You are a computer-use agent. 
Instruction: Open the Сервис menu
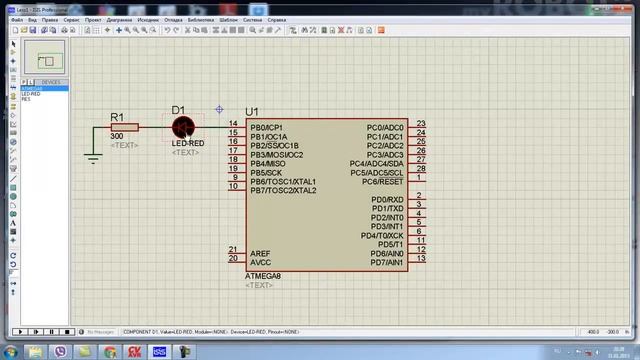pos(71,20)
